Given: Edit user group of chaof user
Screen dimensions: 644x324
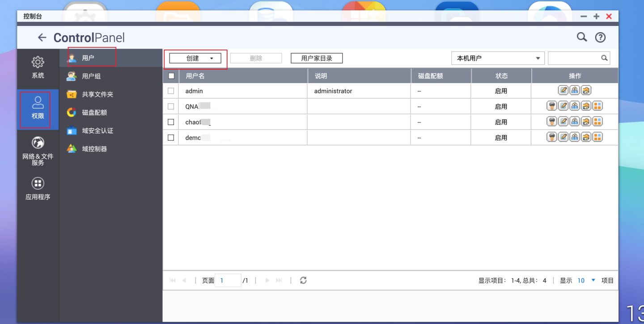Looking at the screenshot, I should [575, 122].
